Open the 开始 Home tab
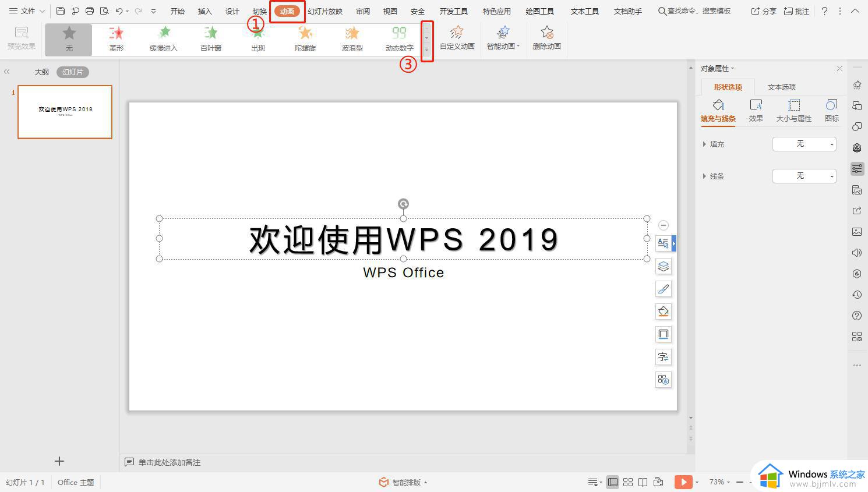Image resolution: width=868 pixels, height=492 pixels. (x=177, y=12)
